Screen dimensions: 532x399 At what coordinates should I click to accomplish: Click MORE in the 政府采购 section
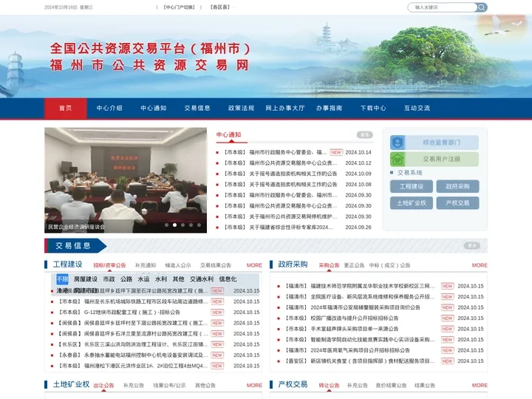pyautogui.click(x=480, y=265)
